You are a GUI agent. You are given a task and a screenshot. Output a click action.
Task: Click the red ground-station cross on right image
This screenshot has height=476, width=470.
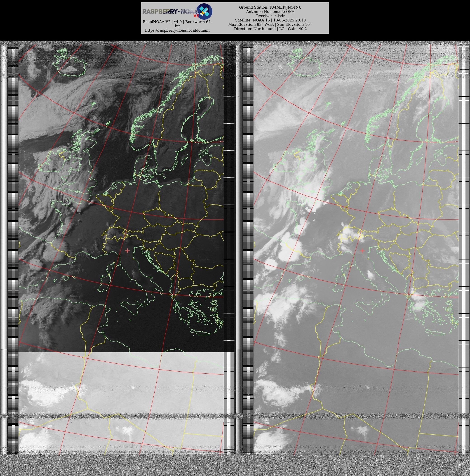[x=362, y=251]
